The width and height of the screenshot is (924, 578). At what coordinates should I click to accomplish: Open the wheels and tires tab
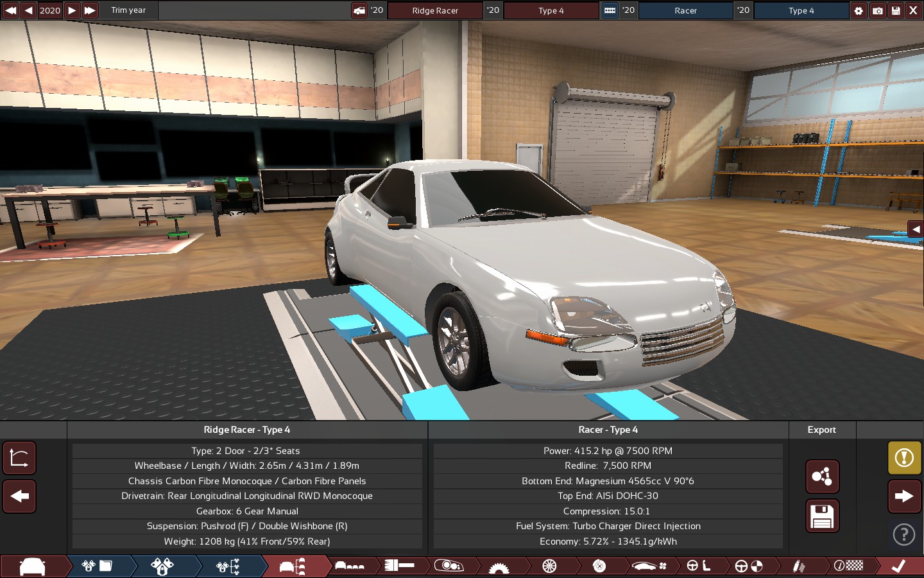[549, 566]
